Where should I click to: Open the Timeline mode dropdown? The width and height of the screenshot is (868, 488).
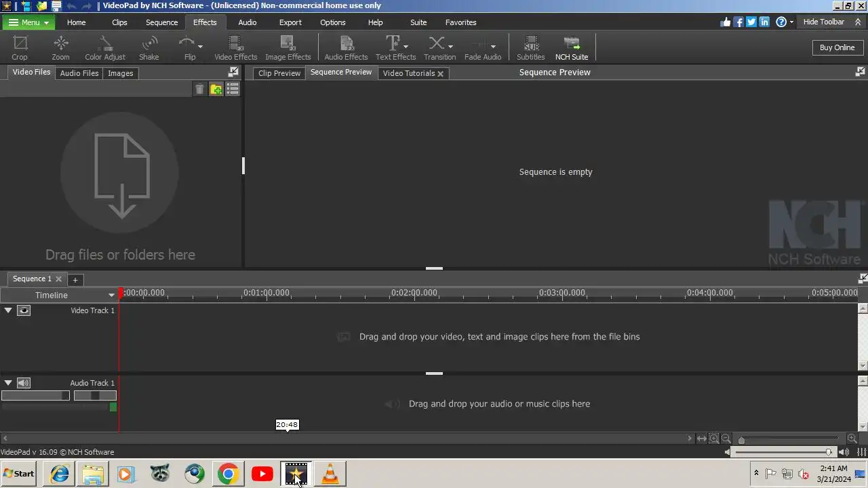111,296
